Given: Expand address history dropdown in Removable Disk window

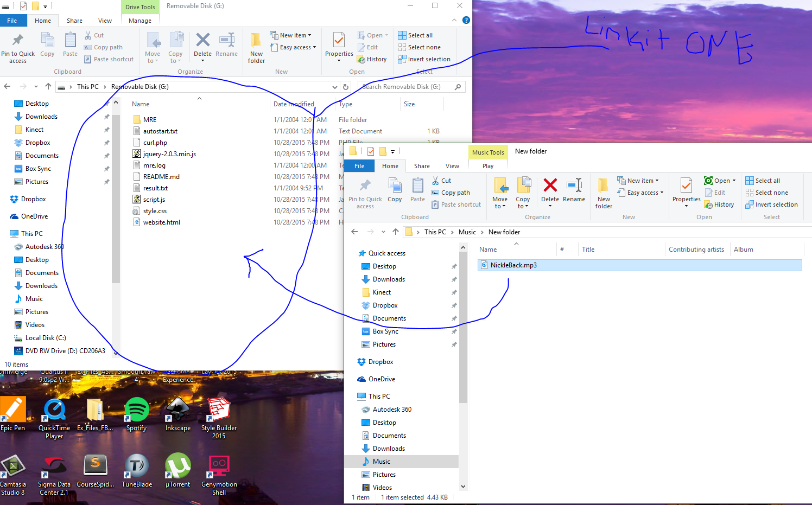Looking at the screenshot, I should 334,87.
